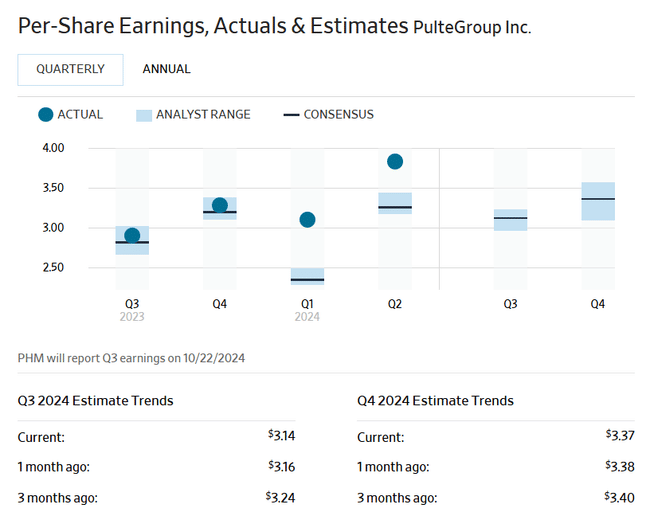Select the Q2 2024 actual earnings dot

[395, 162]
